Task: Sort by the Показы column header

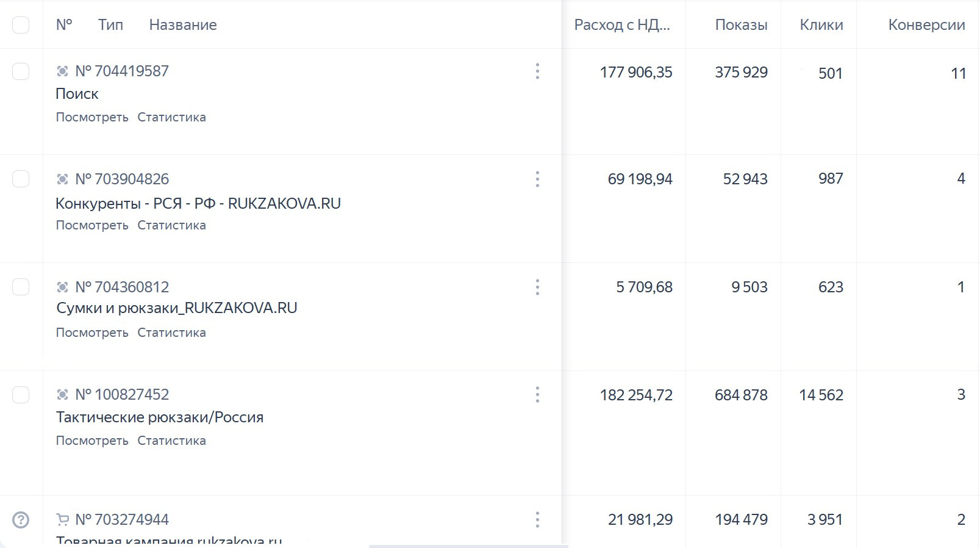Action: click(741, 25)
